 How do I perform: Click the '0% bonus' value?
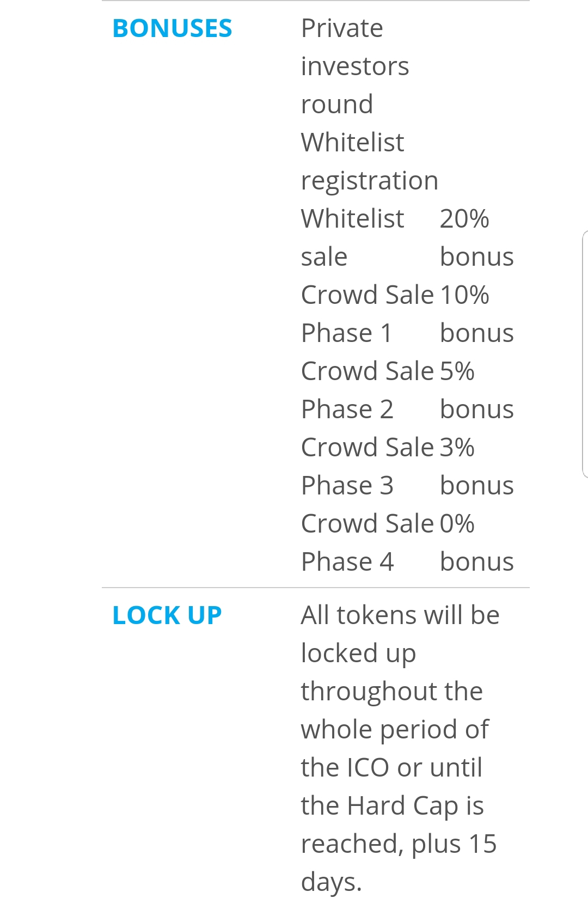tap(477, 542)
